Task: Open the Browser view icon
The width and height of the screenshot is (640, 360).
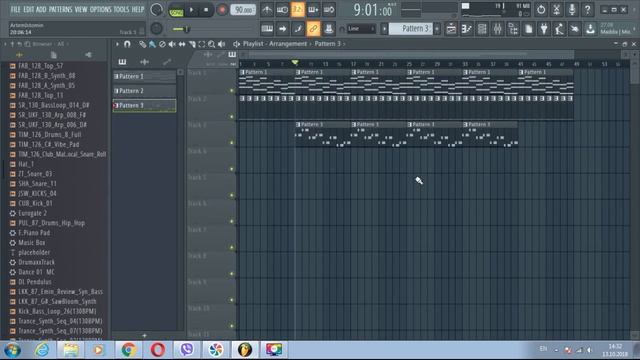Action: [513, 29]
